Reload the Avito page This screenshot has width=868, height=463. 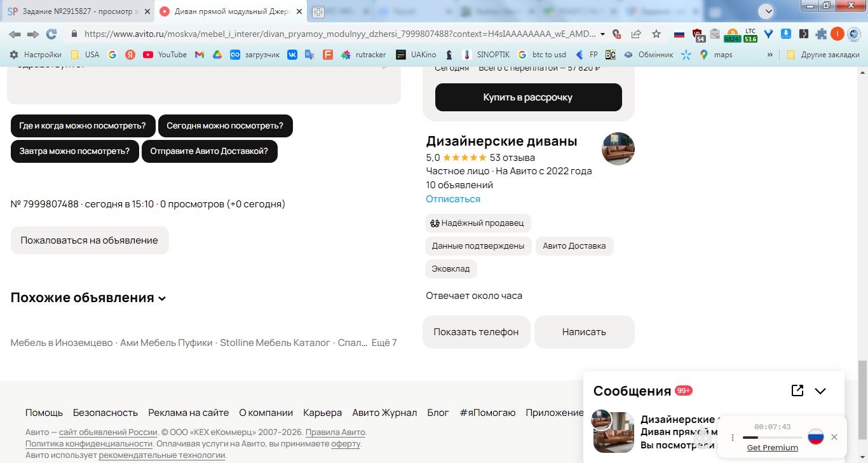point(51,34)
